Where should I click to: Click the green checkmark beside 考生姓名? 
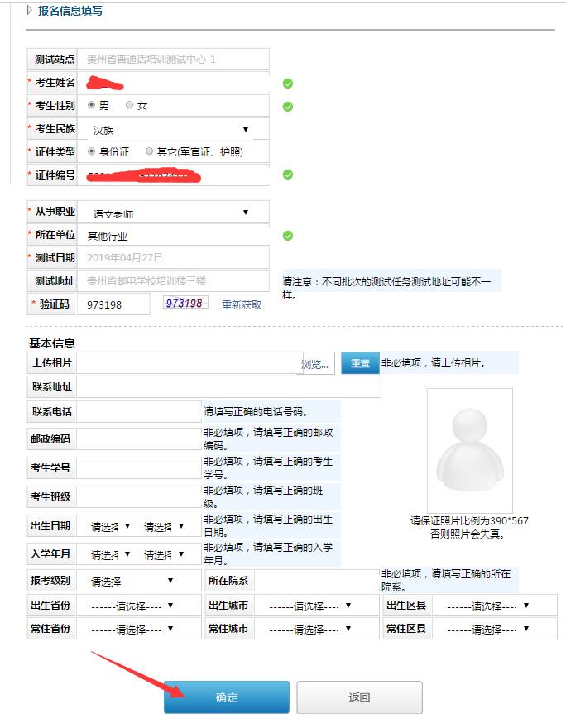[x=288, y=84]
